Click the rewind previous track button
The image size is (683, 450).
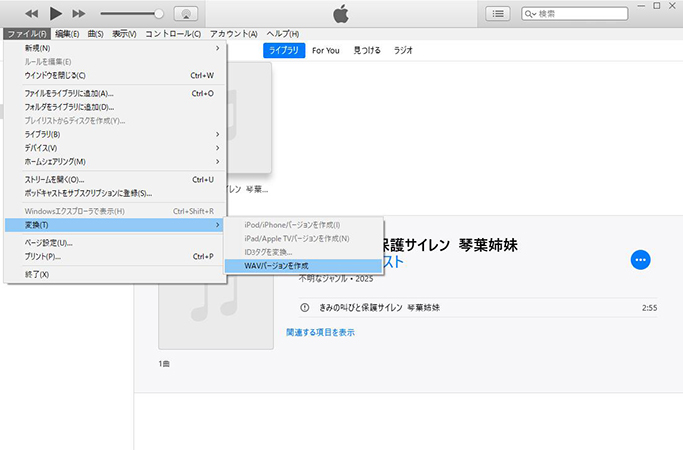(31, 14)
